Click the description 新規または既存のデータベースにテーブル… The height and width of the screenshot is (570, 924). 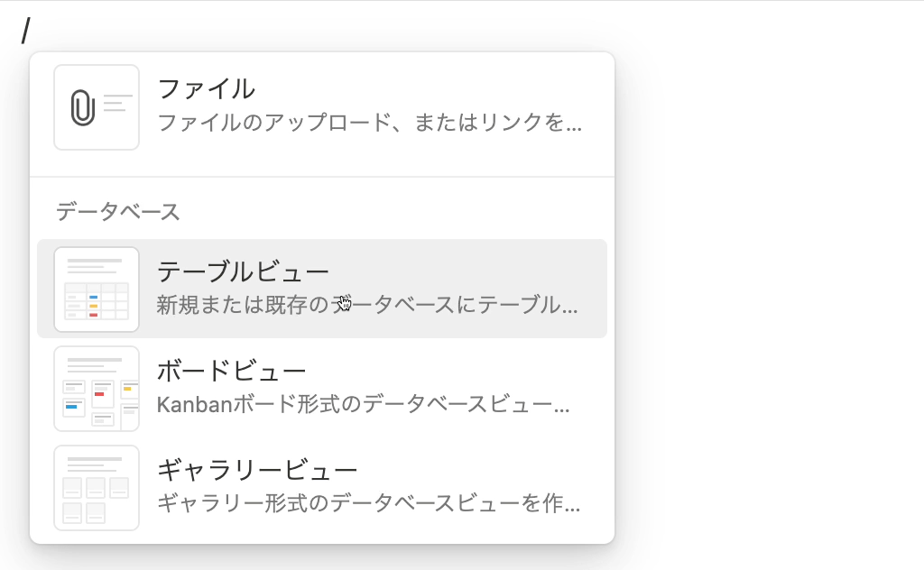(368, 305)
